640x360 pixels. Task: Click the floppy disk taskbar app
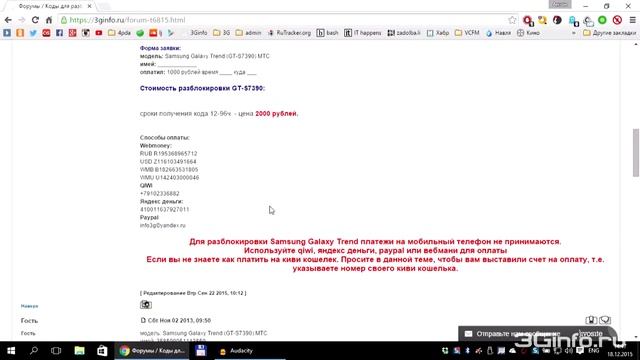point(200,351)
